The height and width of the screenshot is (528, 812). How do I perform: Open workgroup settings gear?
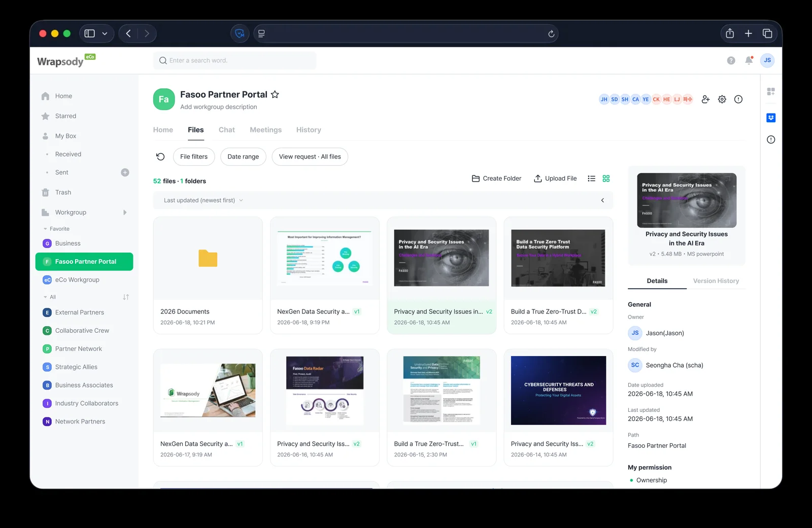tap(722, 99)
